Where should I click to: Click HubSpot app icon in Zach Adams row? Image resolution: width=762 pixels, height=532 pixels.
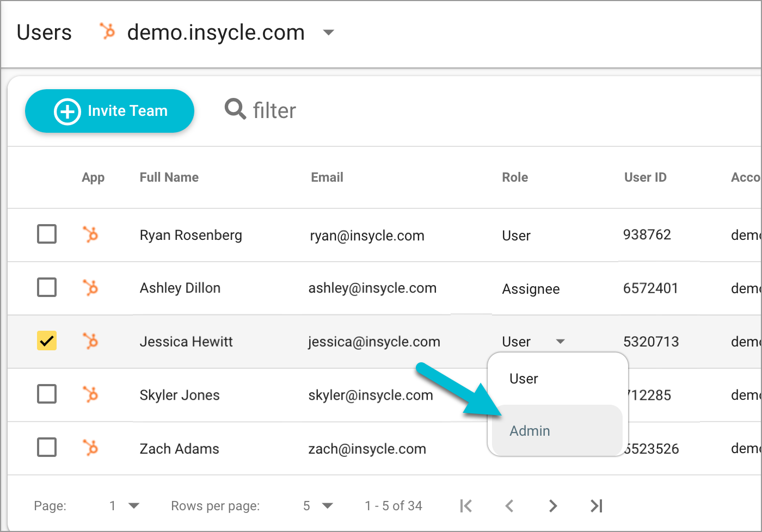(x=90, y=448)
